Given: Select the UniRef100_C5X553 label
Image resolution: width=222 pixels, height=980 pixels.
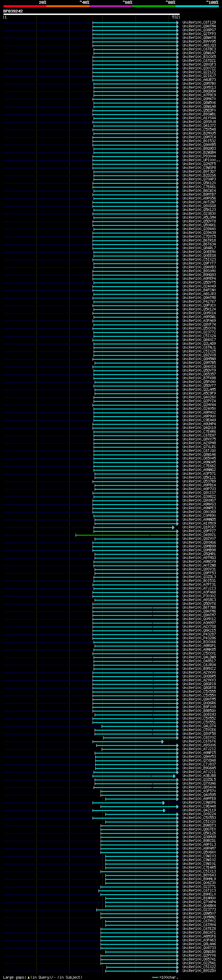Looking at the screenshot, I should pyautogui.click(x=199, y=818).
